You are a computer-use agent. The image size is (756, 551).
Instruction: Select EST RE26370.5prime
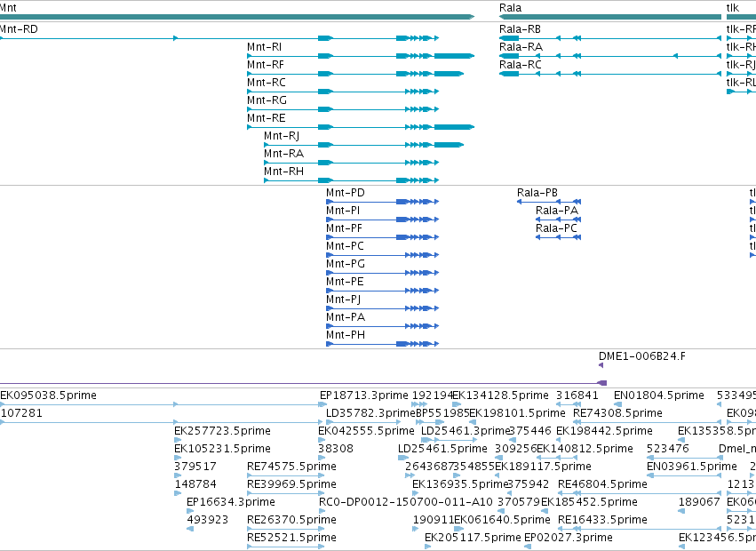[291, 520]
